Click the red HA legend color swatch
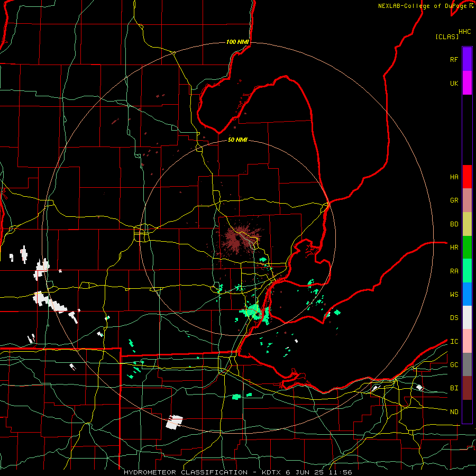The image size is (476, 476). tap(467, 177)
